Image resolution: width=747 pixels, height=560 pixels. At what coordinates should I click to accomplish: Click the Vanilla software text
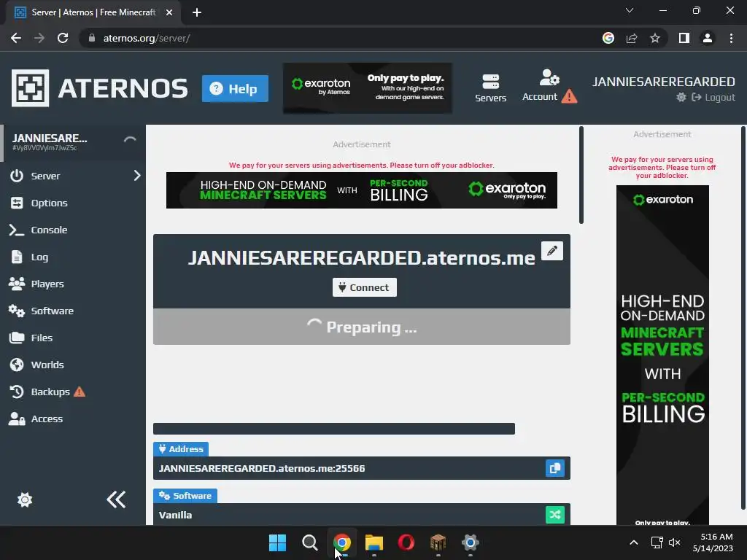click(175, 516)
